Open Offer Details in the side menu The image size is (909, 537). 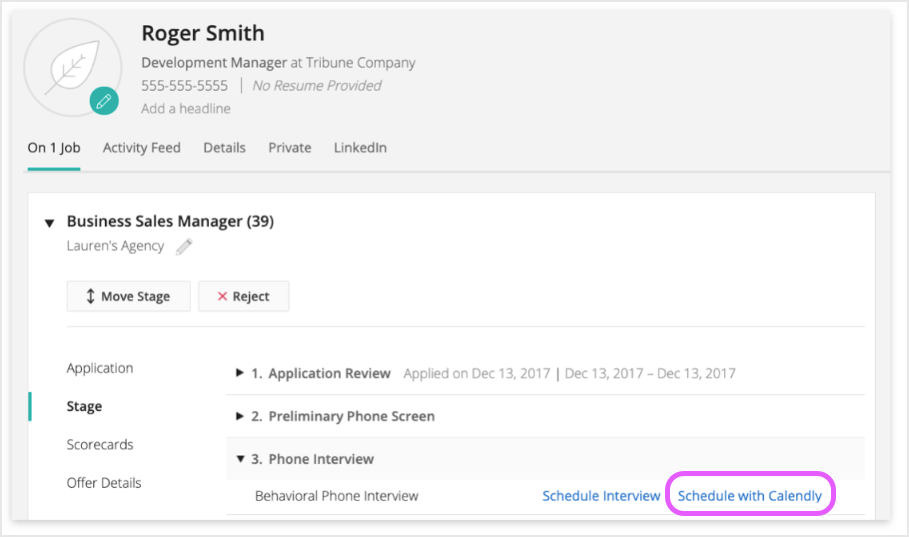coord(104,483)
